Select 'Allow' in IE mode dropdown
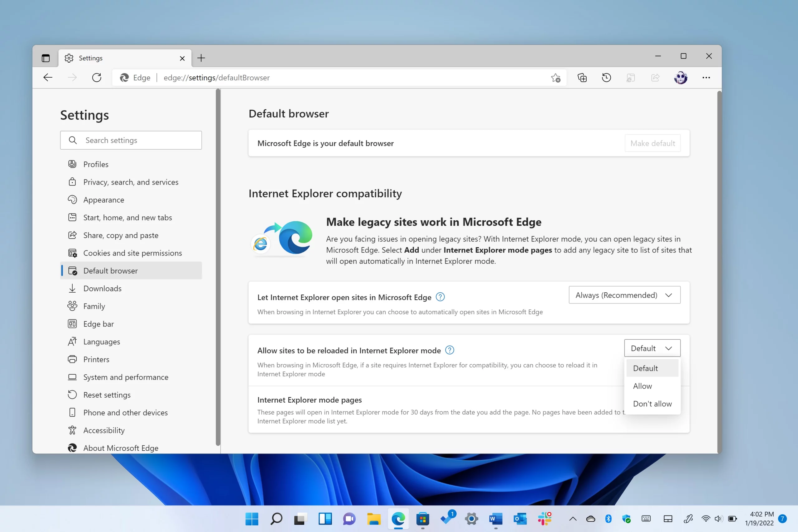 point(642,385)
